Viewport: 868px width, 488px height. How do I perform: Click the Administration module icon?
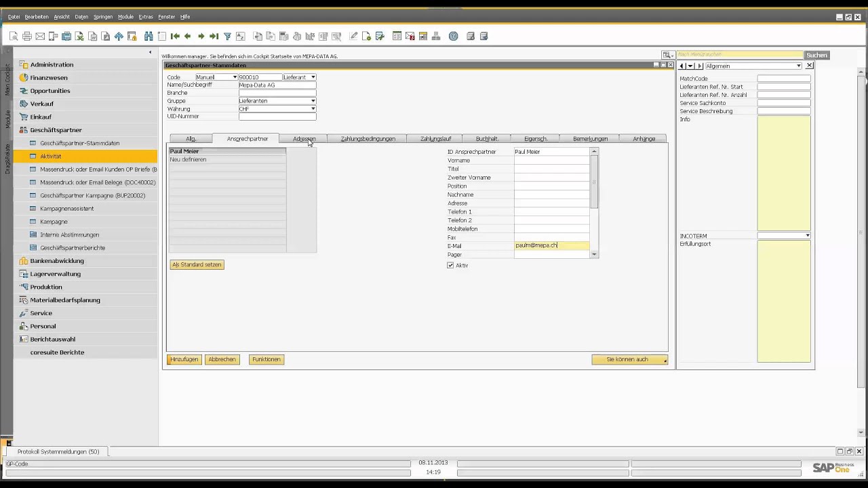[x=24, y=64]
